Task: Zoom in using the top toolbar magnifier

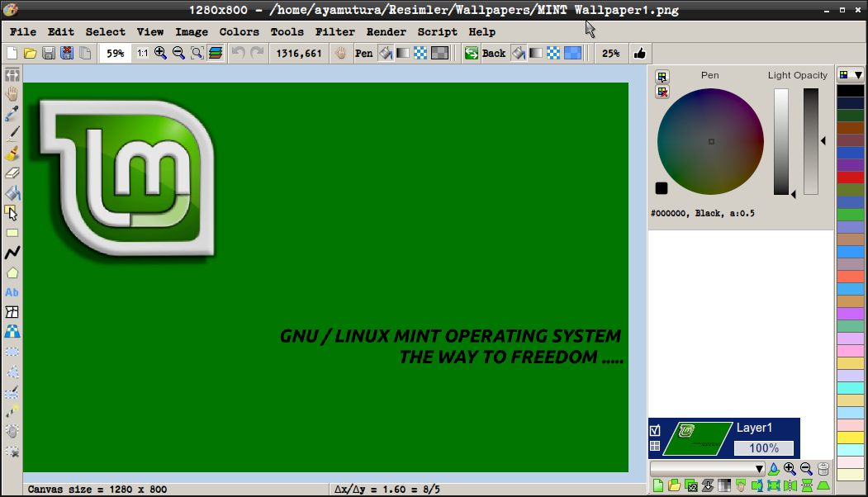Action: tap(160, 53)
